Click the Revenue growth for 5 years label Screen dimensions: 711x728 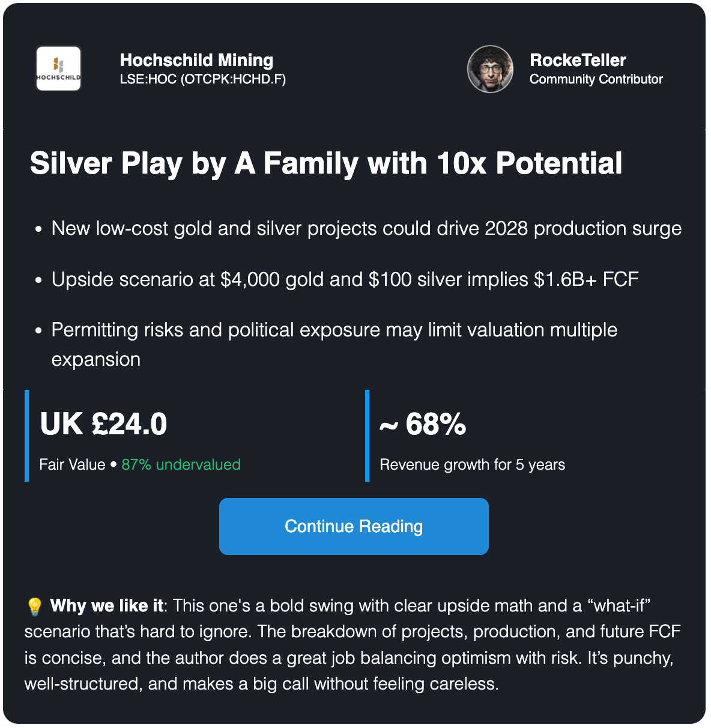point(473,464)
